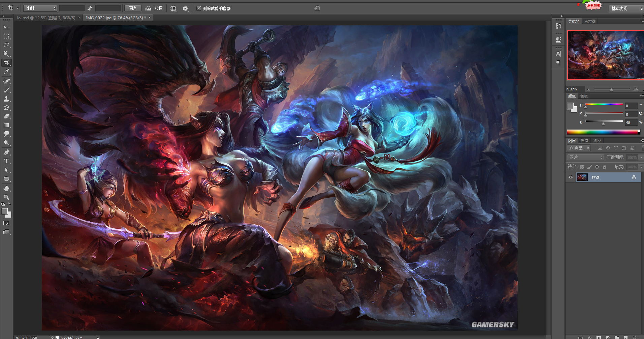Open crop settings gear menu
Viewport: 644px width, 339px height.
pos(185,8)
